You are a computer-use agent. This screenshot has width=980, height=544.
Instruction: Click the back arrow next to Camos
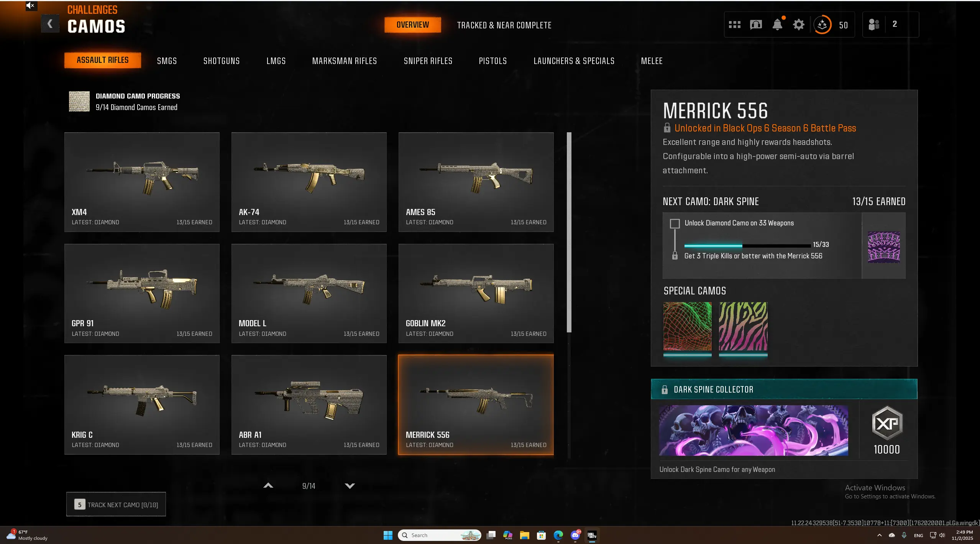(x=50, y=24)
